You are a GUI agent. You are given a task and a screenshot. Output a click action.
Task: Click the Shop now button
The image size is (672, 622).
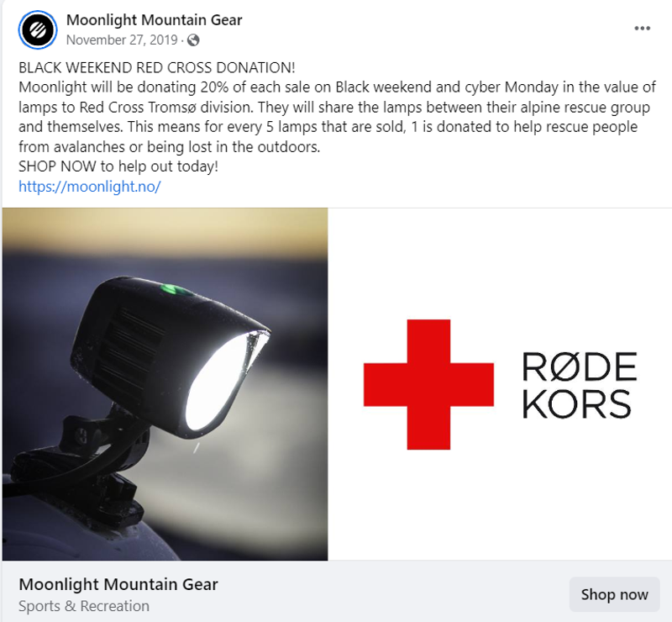pos(614,594)
